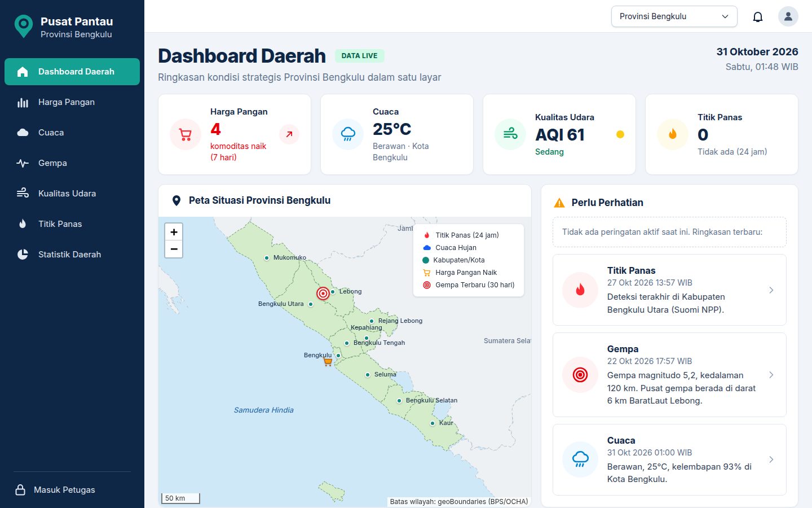Click the Seluma marker on the map
This screenshot has width=812, height=508.
point(368,375)
